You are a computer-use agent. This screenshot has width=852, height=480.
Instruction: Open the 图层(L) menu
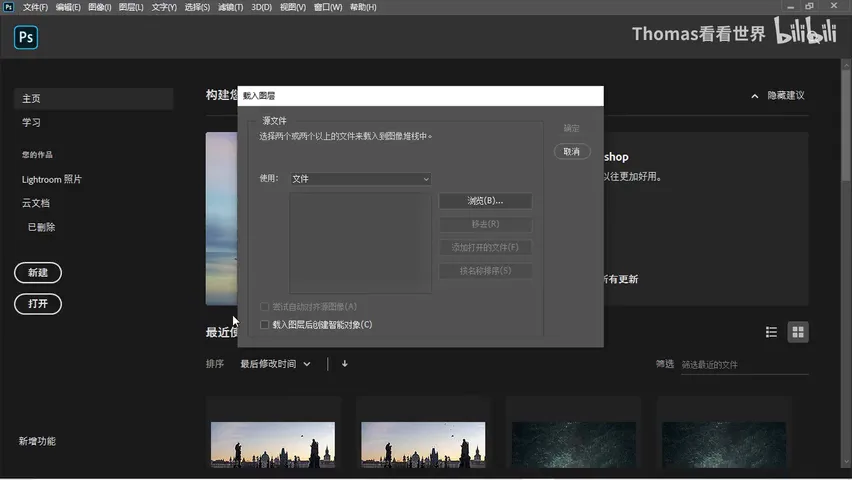tap(131, 7)
